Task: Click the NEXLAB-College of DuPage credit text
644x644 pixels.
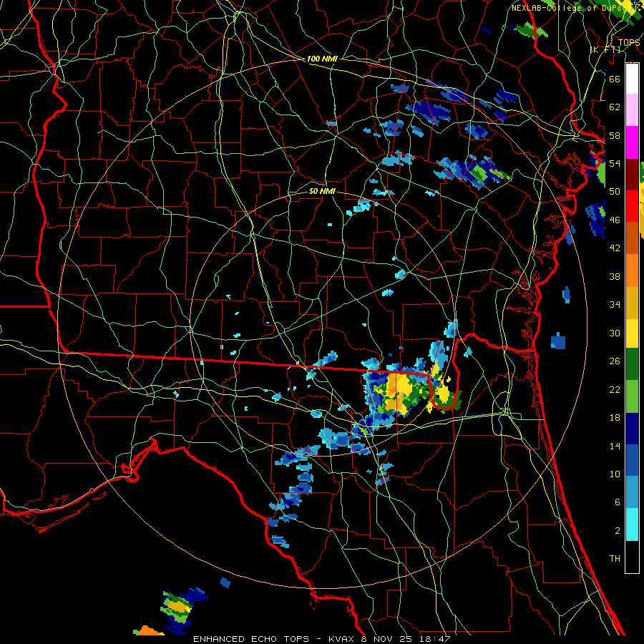Action: [575, 7]
